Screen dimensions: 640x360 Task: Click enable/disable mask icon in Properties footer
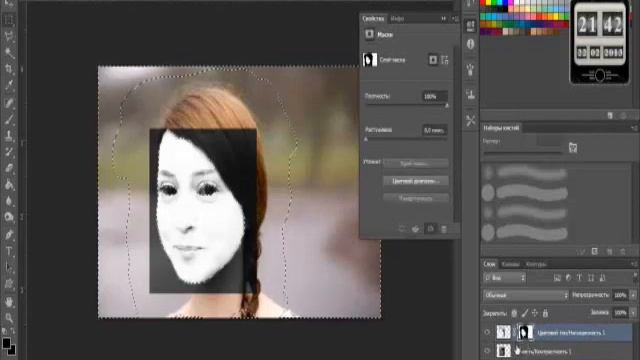click(x=430, y=229)
